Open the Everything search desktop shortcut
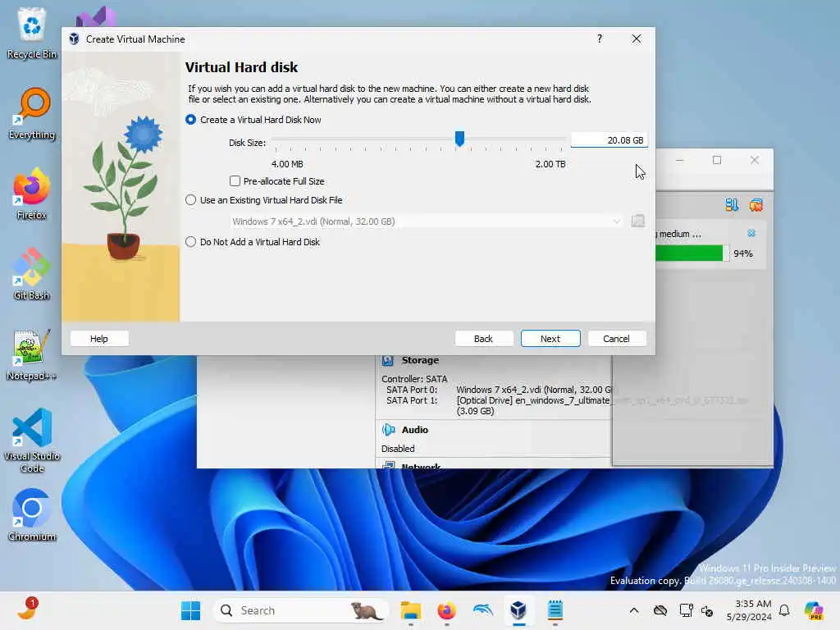840x630 pixels. coord(32,113)
